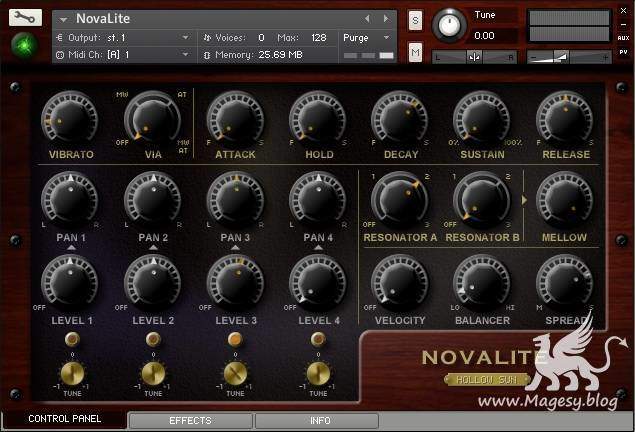The height and width of the screenshot is (432, 635).
Task: Switch to the INFO tab
Action: 317,421
